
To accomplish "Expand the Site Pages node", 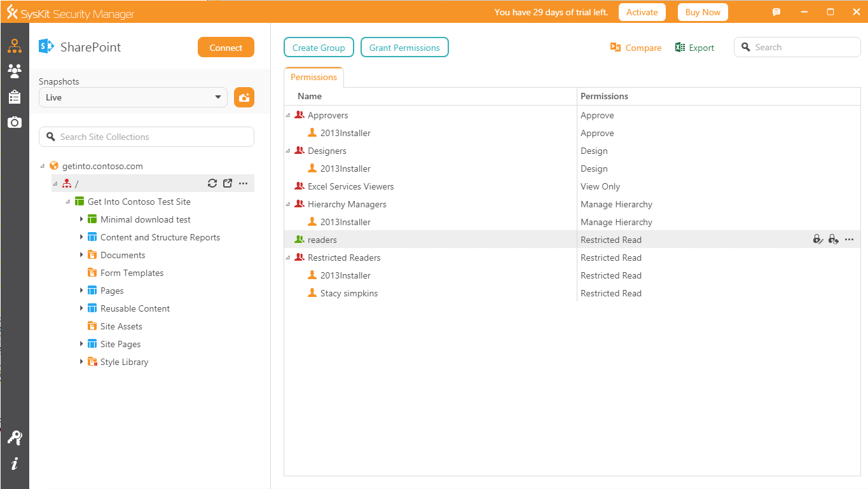I will coord(81,344).
